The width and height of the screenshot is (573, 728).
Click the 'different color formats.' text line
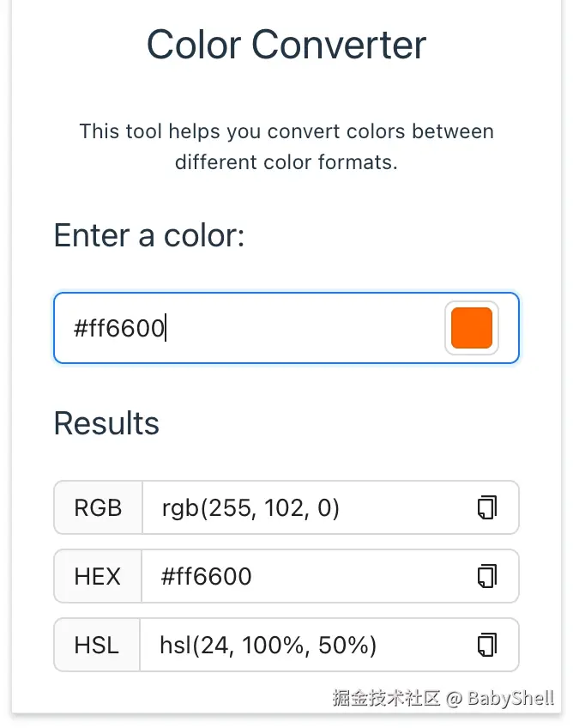pos(286,161)
